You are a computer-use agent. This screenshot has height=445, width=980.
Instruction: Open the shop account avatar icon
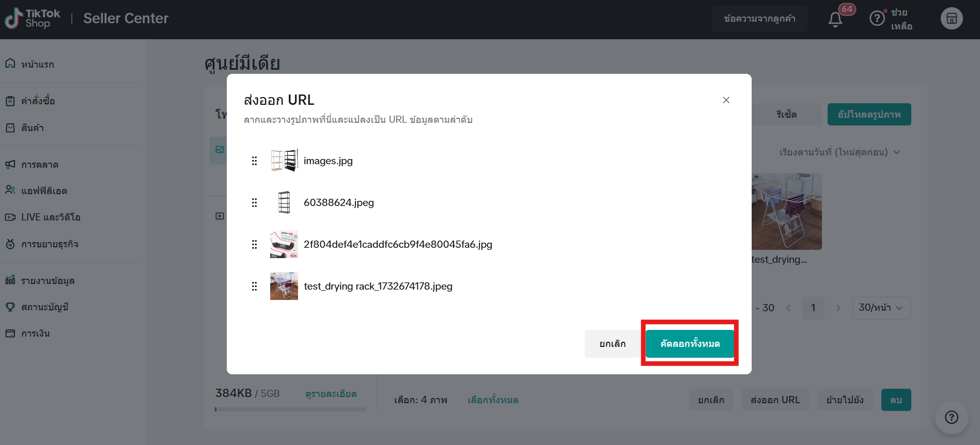coord(952,19)
